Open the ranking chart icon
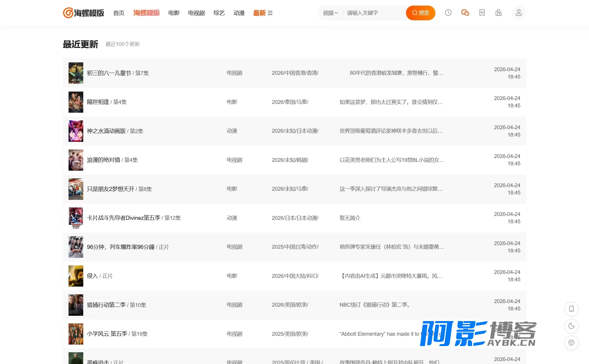 498,13
